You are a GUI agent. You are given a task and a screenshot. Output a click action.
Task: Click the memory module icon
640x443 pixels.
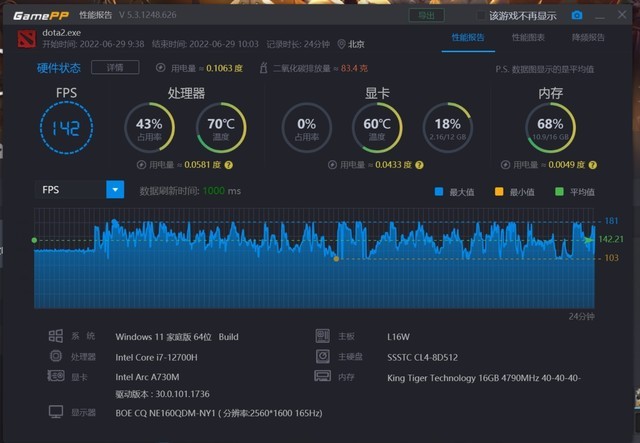pyautogui.click(x=322, y=376)
